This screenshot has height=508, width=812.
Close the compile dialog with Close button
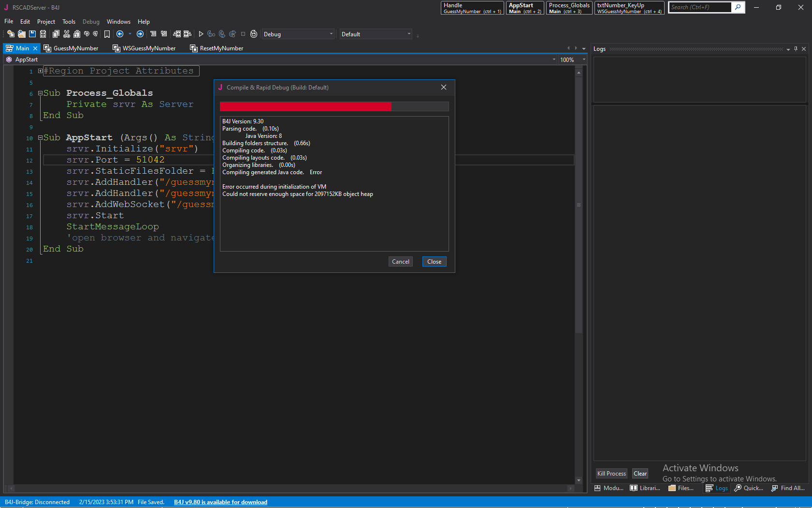pos(434,262)
